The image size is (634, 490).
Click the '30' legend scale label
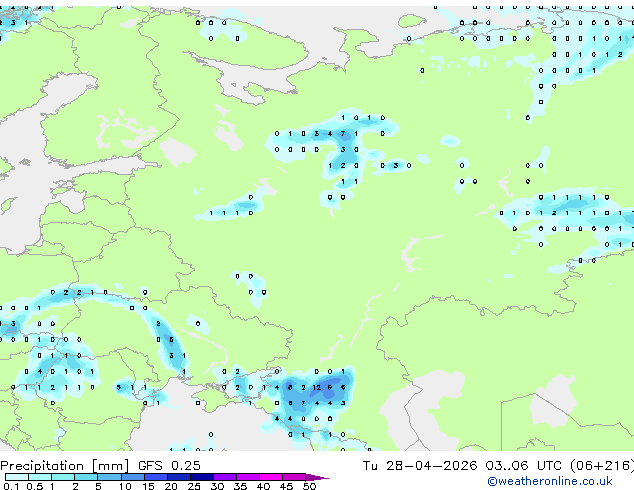tap(217, 486)
